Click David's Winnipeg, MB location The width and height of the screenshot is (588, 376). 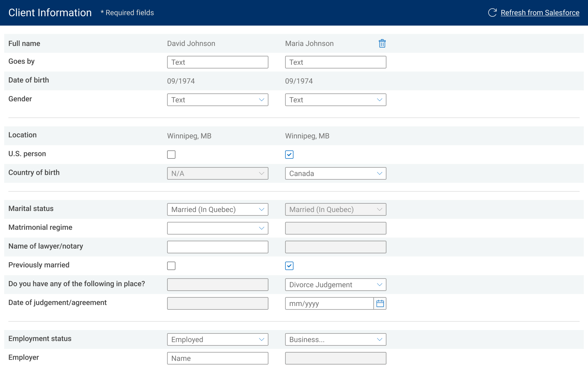tap(189, 136)
